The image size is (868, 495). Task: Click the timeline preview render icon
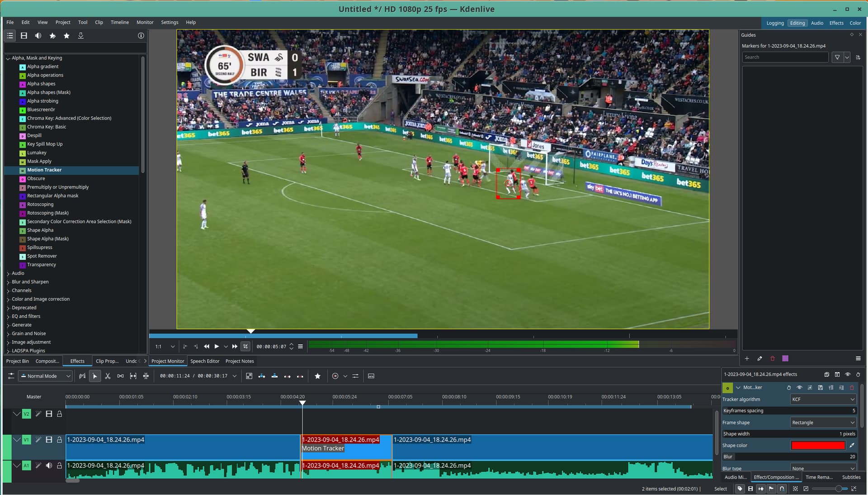point(335,376)
